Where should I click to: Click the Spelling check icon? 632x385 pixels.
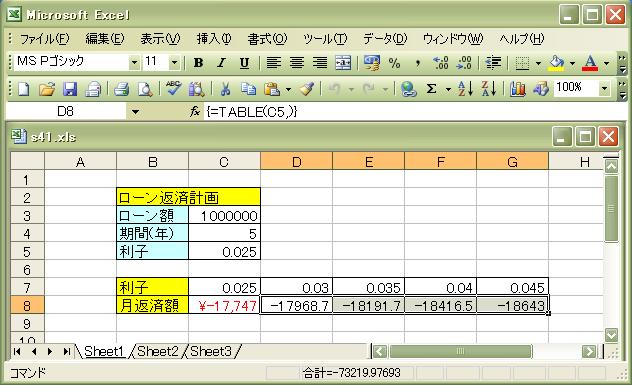point(173,89)
